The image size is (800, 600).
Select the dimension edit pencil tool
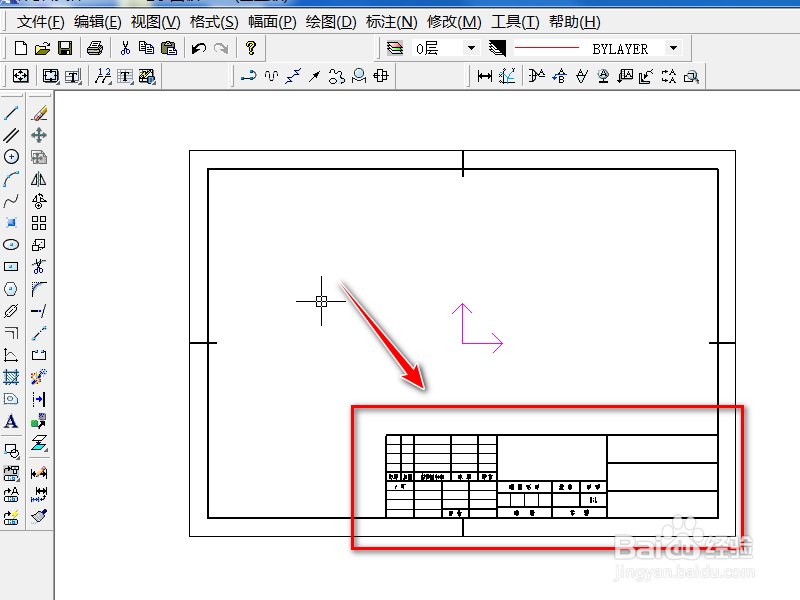point(39,472)
